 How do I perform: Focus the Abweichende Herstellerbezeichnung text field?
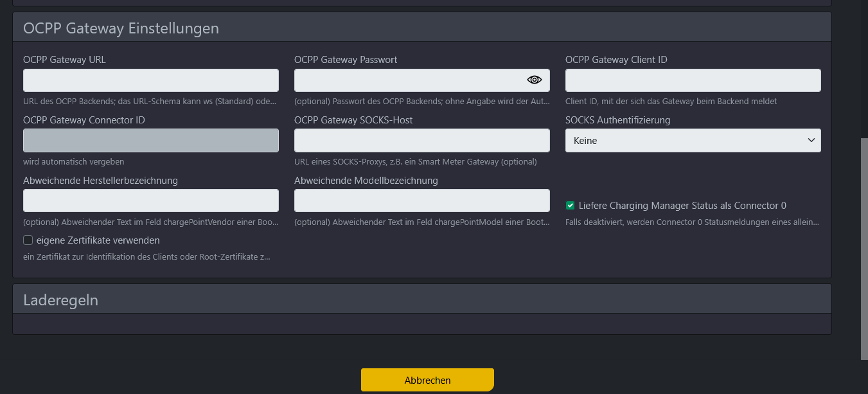click(150, 201)
